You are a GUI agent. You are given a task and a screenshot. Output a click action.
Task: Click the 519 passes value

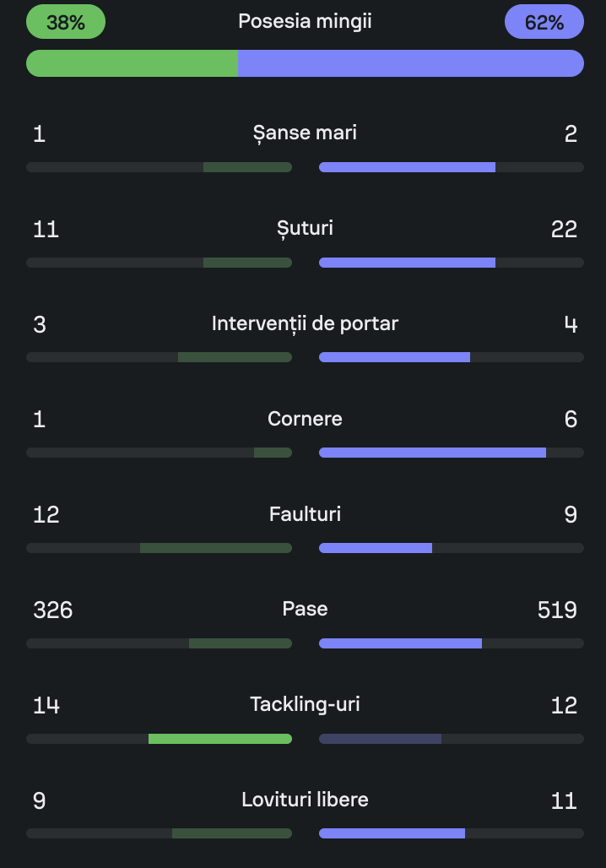[x=557, y=610]
